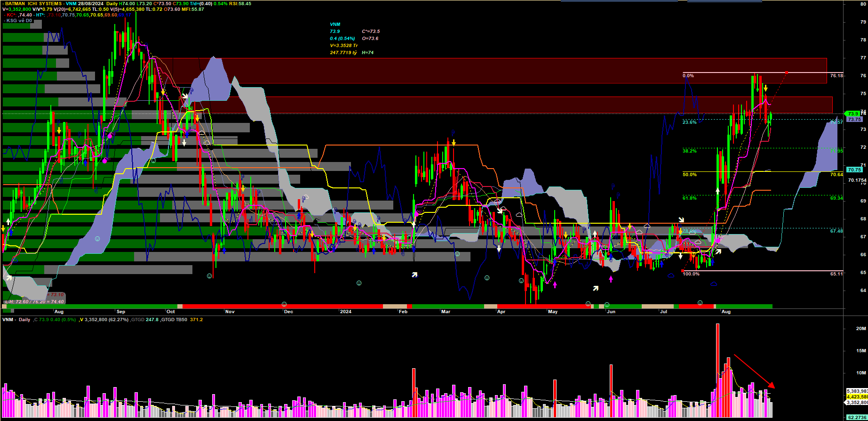Select the Fibonacci 61.8% level label

coord(690,198)
